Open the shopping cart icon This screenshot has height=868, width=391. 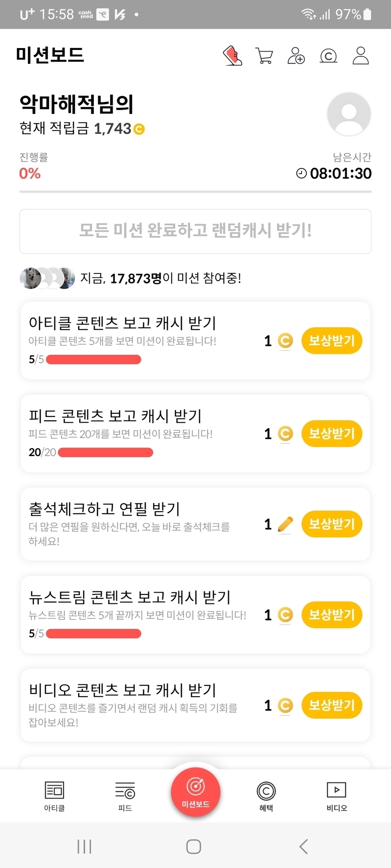click(264, 56)
